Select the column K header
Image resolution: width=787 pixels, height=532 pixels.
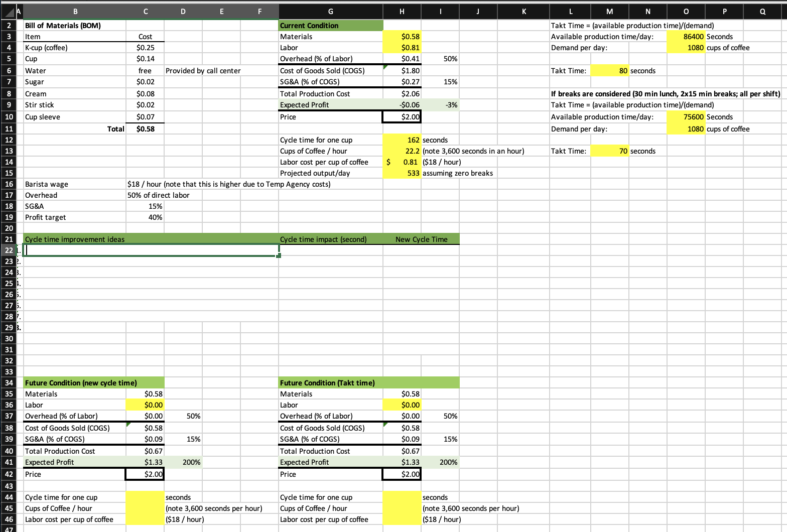click(524, 13)
